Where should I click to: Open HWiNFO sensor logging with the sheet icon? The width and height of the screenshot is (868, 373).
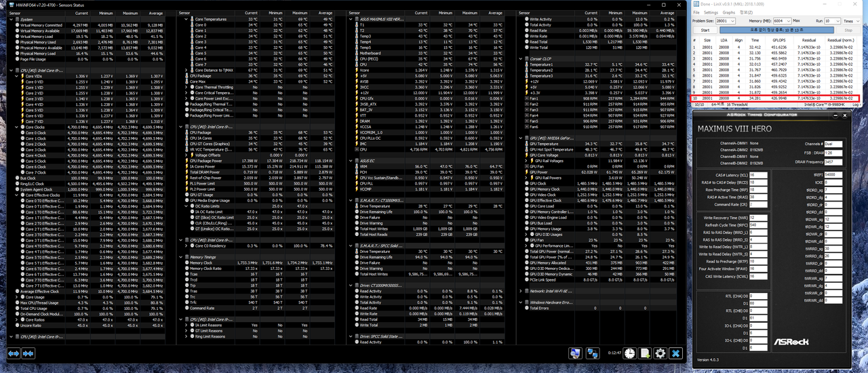coord(645,353)
